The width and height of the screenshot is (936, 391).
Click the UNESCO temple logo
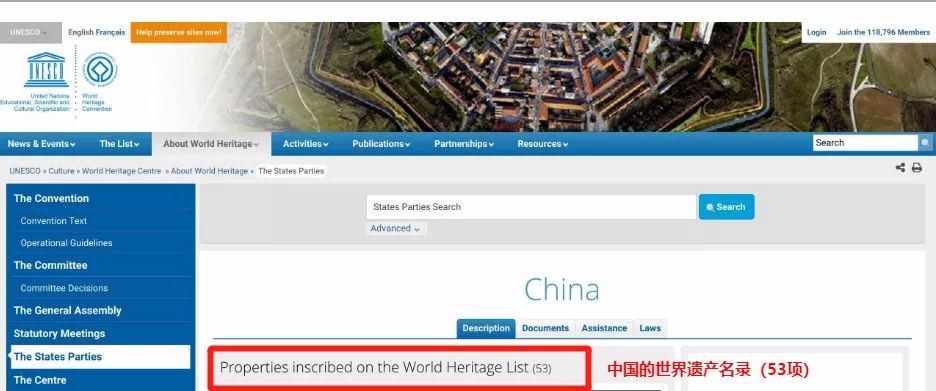(x=47, y=69)
